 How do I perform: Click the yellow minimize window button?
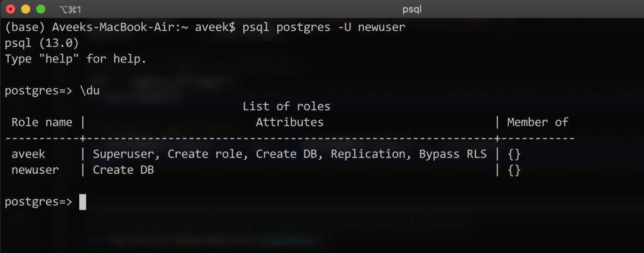point(26,9)
